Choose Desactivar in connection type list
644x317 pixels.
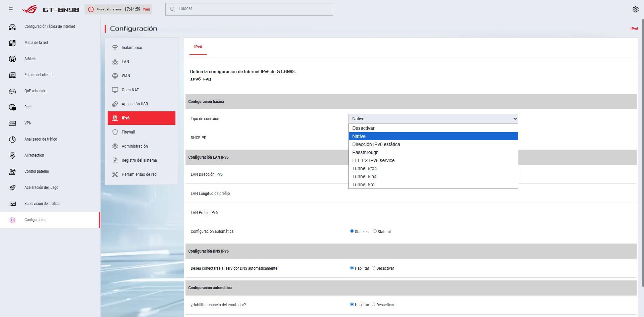click(433, 128)
